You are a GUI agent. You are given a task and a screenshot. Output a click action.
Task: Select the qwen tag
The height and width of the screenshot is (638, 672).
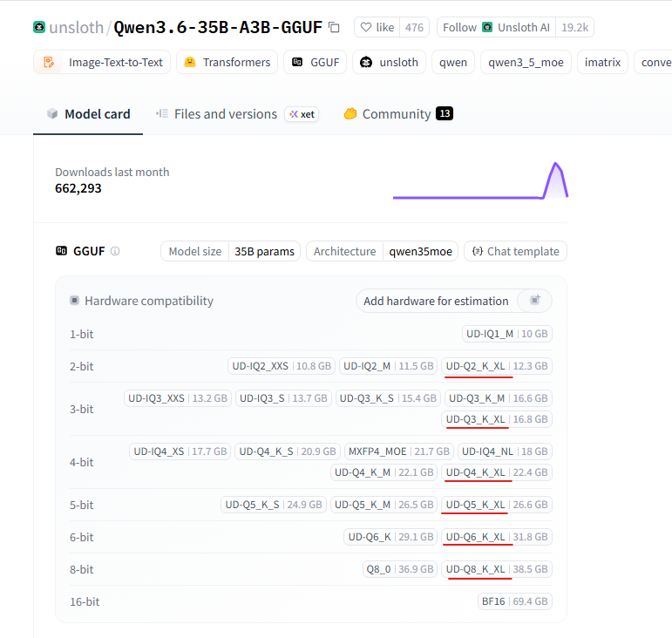(x=453, y=63)
